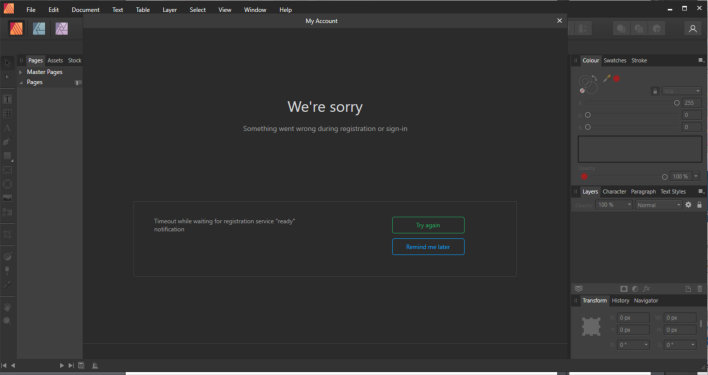Select the Pages panel tab
708x375 pixels.
35,60
